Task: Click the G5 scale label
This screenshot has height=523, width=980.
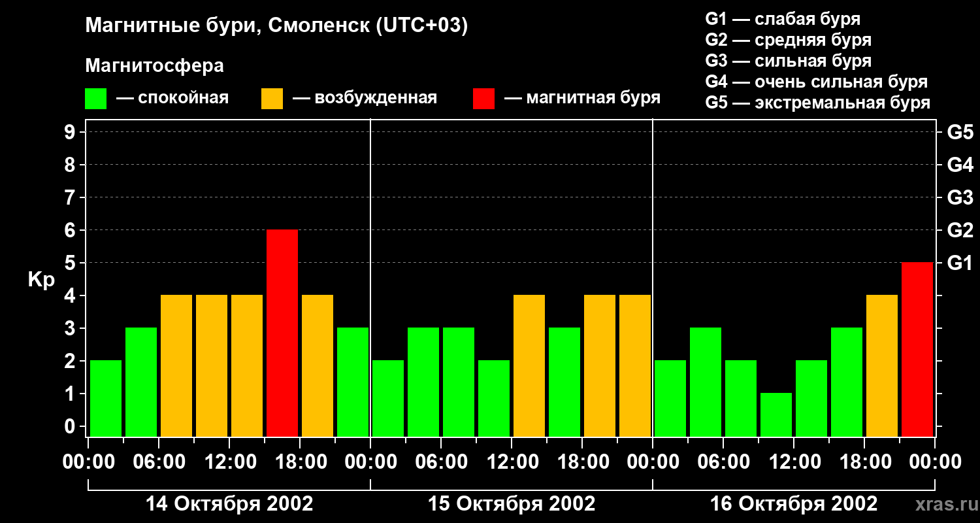Action: pyautogui.click(x=960, y=132)
